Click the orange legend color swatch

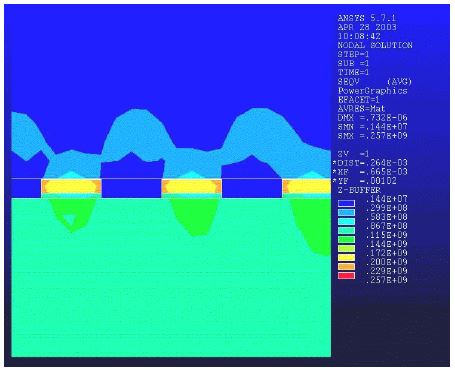346,267
